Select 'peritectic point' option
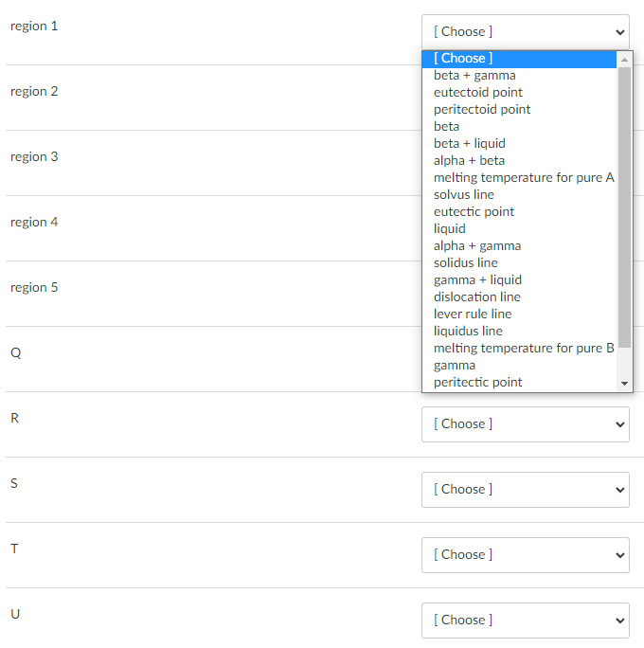The width and height of the screenshot is (644, 648). click(478, 382)
